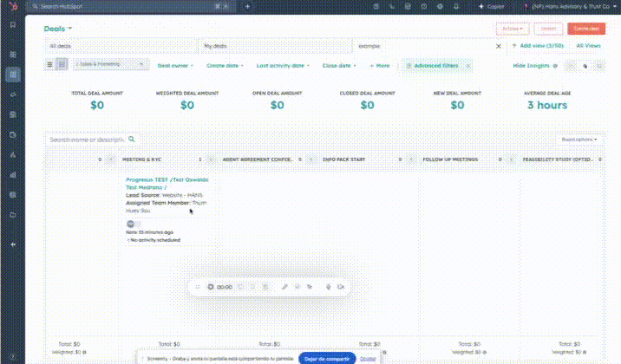Click the search magnifier in board search
The image size is (621, 364).
tap(132, 139)
